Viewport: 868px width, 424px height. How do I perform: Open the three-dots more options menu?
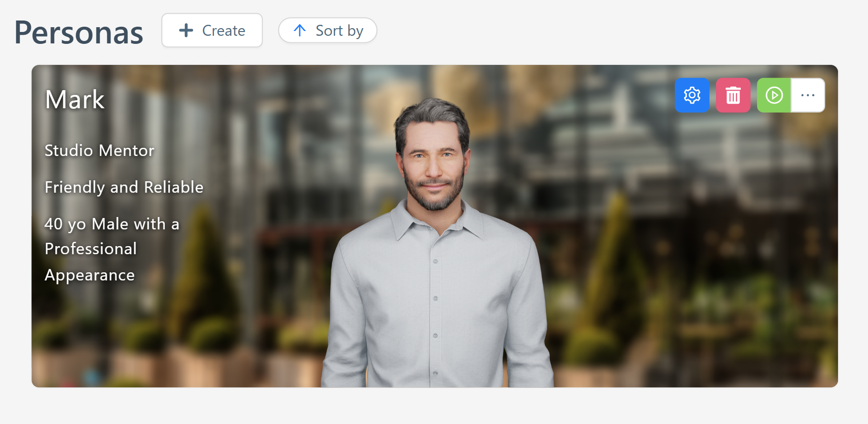807,95
